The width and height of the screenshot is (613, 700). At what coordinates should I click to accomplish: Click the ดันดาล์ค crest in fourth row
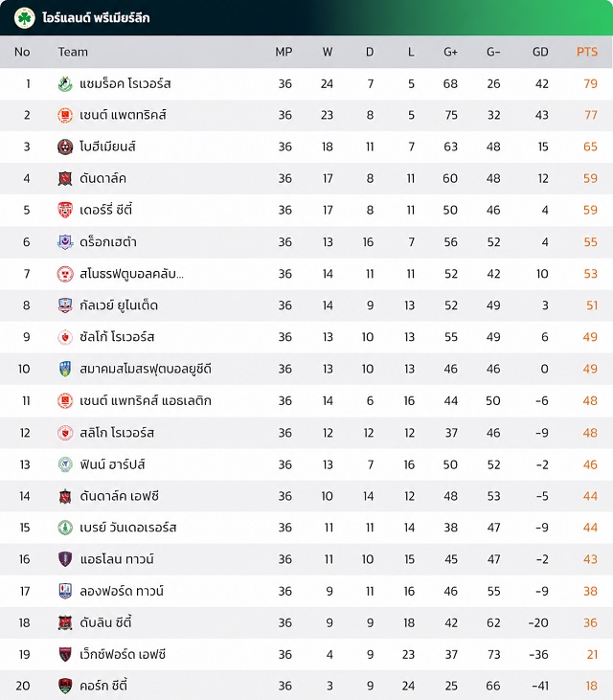[65, 178]
